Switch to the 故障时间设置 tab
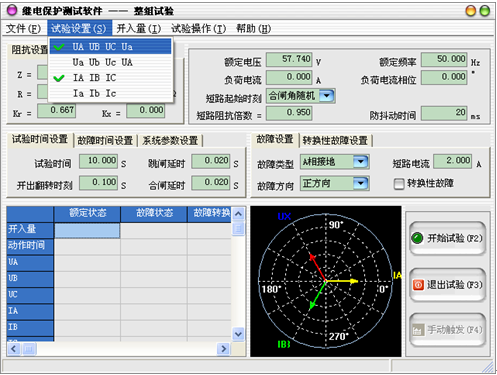Viewport: 497px width, 375px height. [x=105, y=140]
